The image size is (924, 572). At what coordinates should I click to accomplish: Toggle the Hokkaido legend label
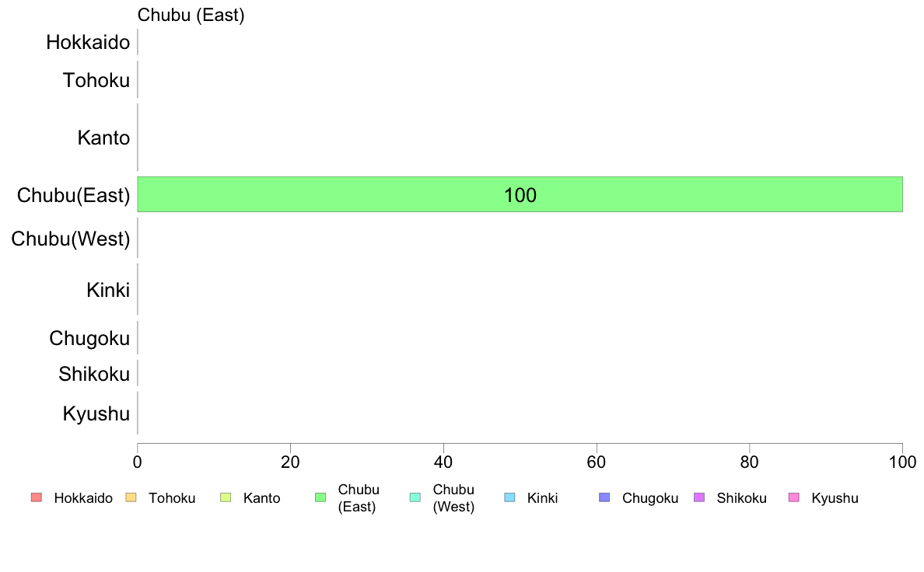83,499
